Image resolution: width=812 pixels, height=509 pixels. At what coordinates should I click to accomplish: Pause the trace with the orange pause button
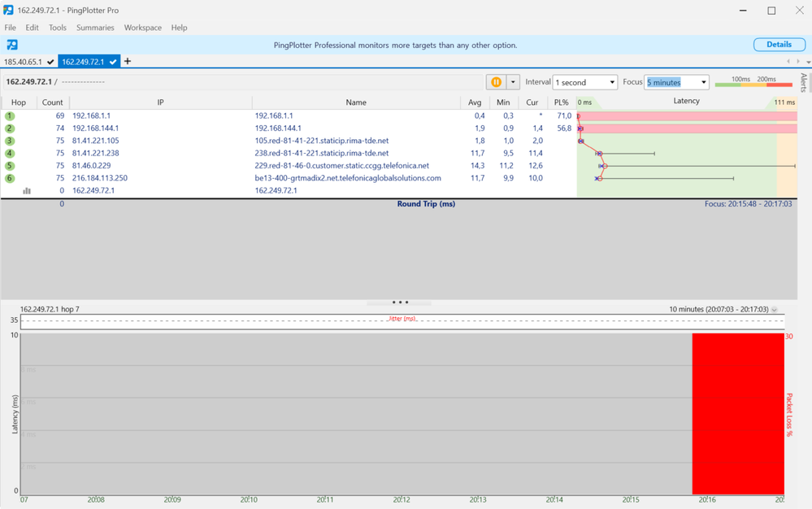[x=496, y=82]
